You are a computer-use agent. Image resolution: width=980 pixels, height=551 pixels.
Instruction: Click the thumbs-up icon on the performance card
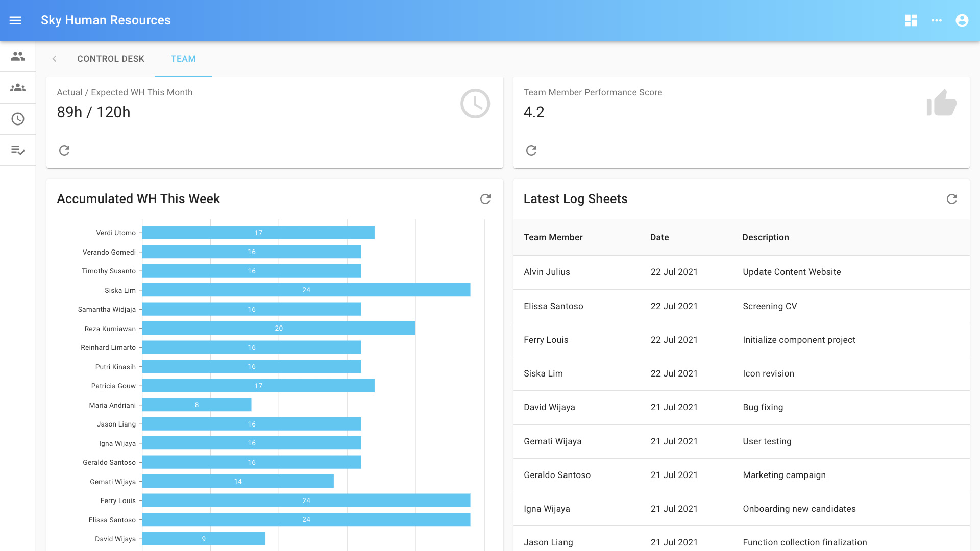941,105
